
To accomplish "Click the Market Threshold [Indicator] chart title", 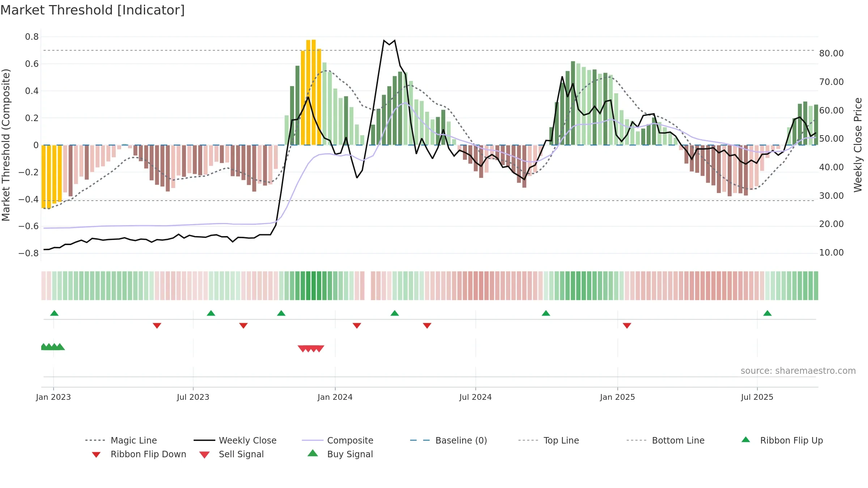I will coord(93,10).
